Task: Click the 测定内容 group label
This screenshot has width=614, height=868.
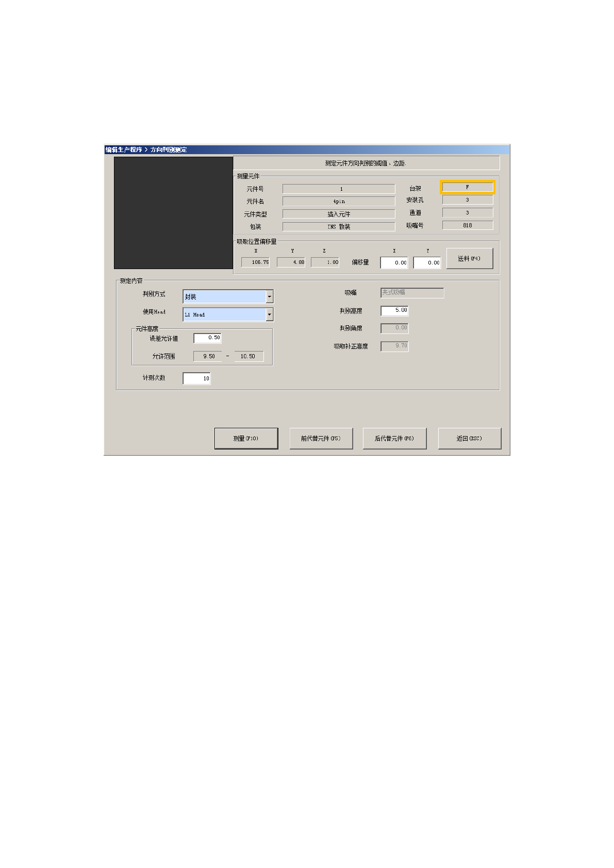Action: coord(131,281)
